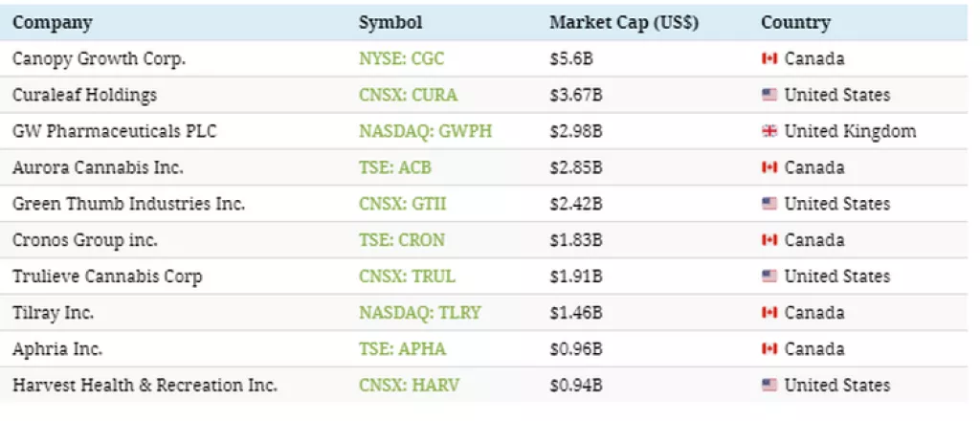Open the NYSE: CGC symbol link
The width and height of the screenshot is (980, 421).
pos(401,58)
